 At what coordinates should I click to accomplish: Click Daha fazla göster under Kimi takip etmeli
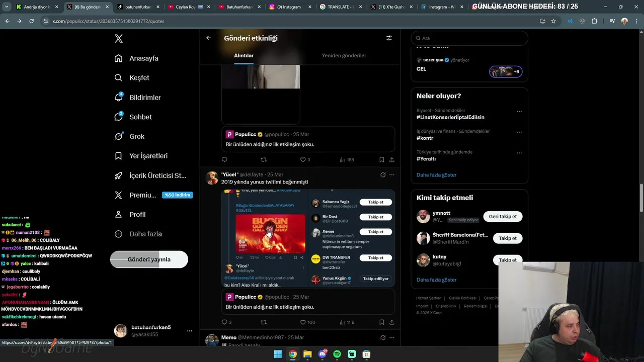[x=436, y=280]
